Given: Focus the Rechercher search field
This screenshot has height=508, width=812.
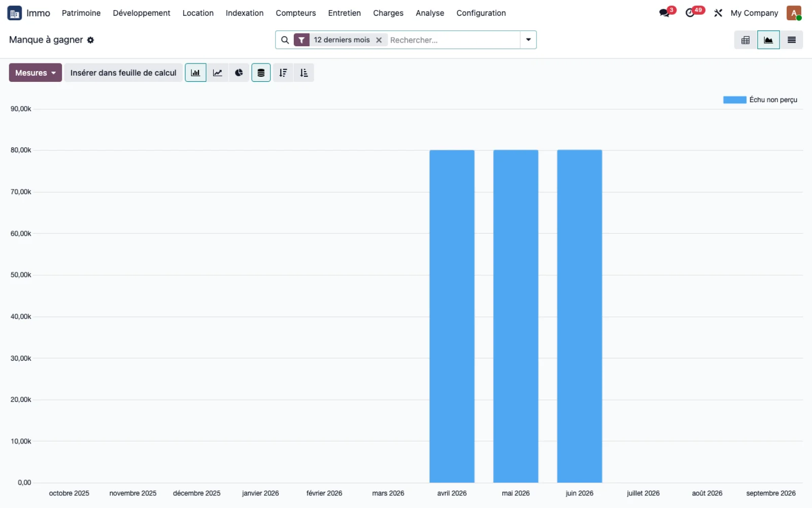Looking at the screenshot, I should [453, 40].
